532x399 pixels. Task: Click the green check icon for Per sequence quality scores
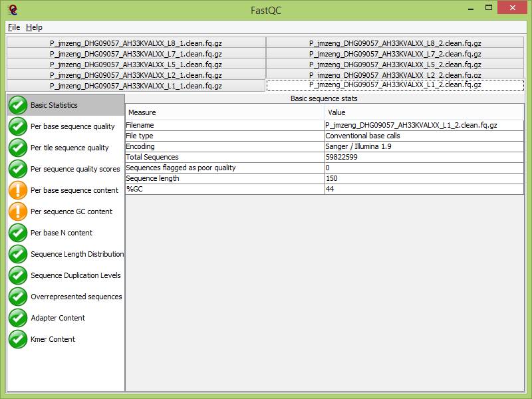[18, 169]
